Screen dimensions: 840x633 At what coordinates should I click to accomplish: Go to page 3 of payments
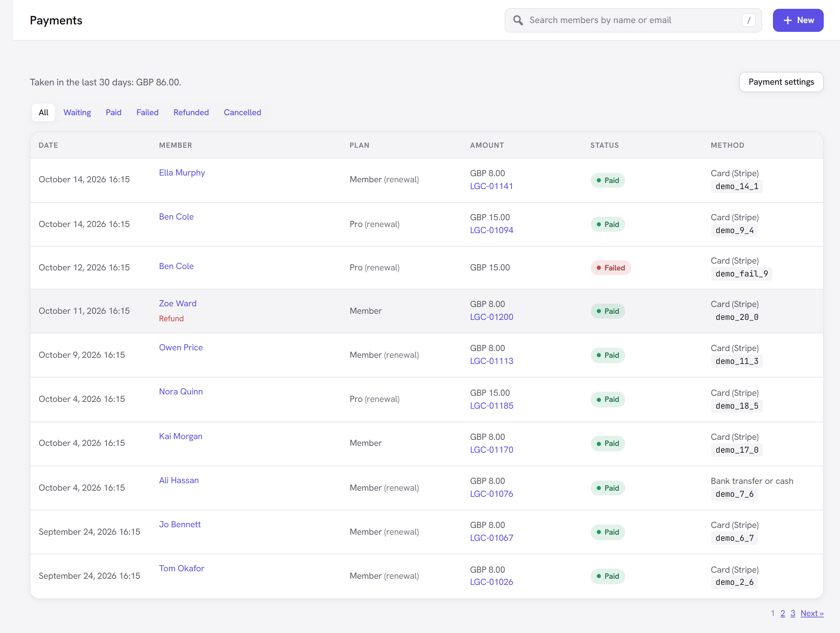click(793, 613)
